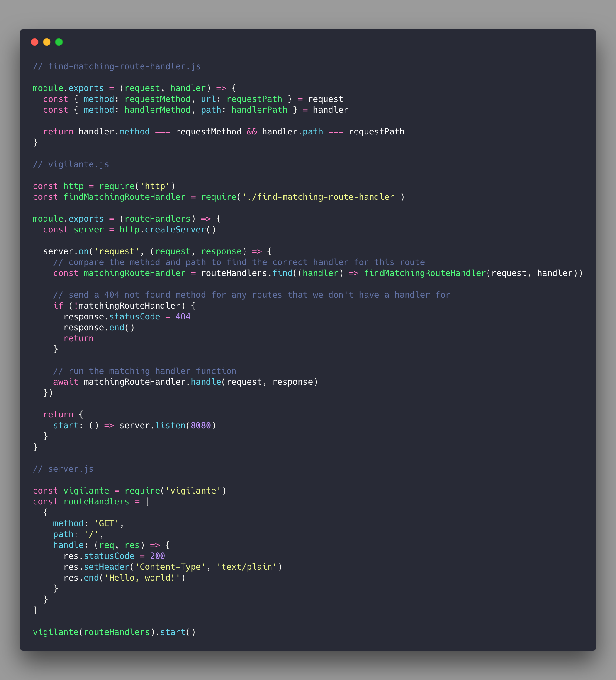
Task: Click the 'request' event string in server.on
Action: 117,252
